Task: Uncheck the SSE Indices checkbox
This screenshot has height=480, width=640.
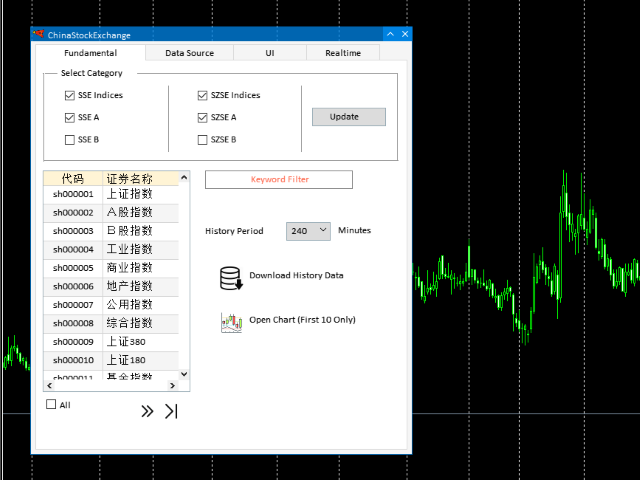Action: coord(70,96)
